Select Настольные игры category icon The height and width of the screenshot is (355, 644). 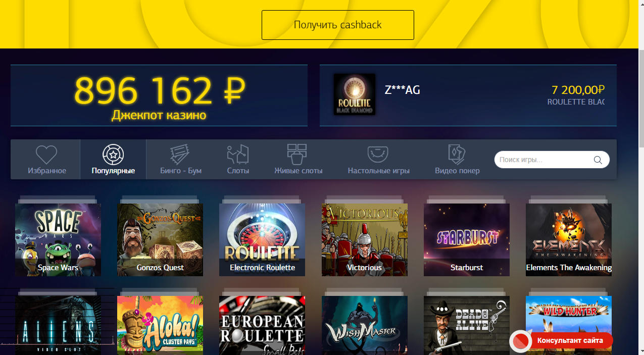pyautogui.click(x=378, y=154)
